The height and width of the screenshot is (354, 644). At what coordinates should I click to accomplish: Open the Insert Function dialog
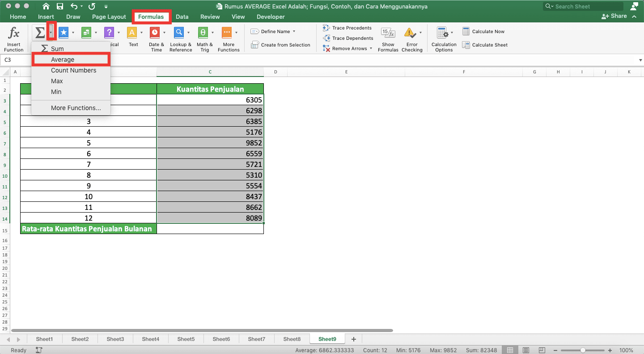(14, 39)
